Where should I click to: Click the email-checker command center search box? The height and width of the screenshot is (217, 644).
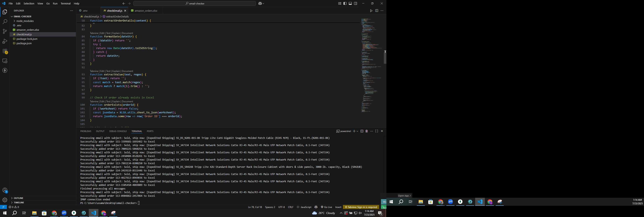(x=194, y=3)
